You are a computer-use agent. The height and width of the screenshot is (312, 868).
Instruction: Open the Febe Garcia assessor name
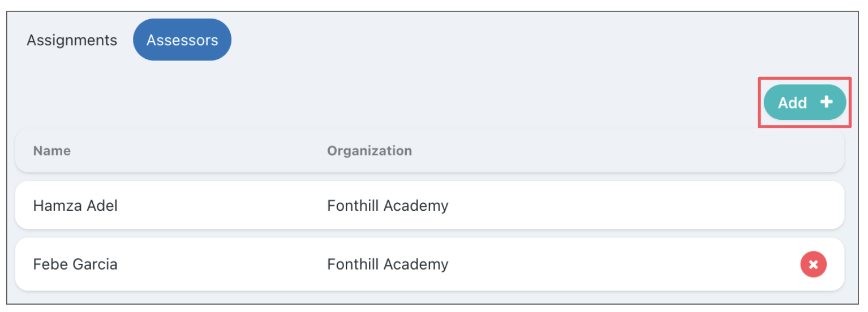point(75,264)
